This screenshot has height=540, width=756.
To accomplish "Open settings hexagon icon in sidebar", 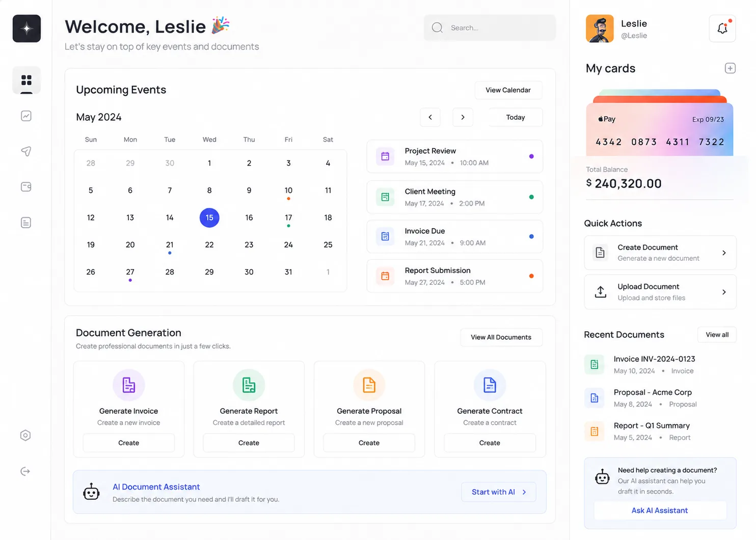I will pos(25,436).
